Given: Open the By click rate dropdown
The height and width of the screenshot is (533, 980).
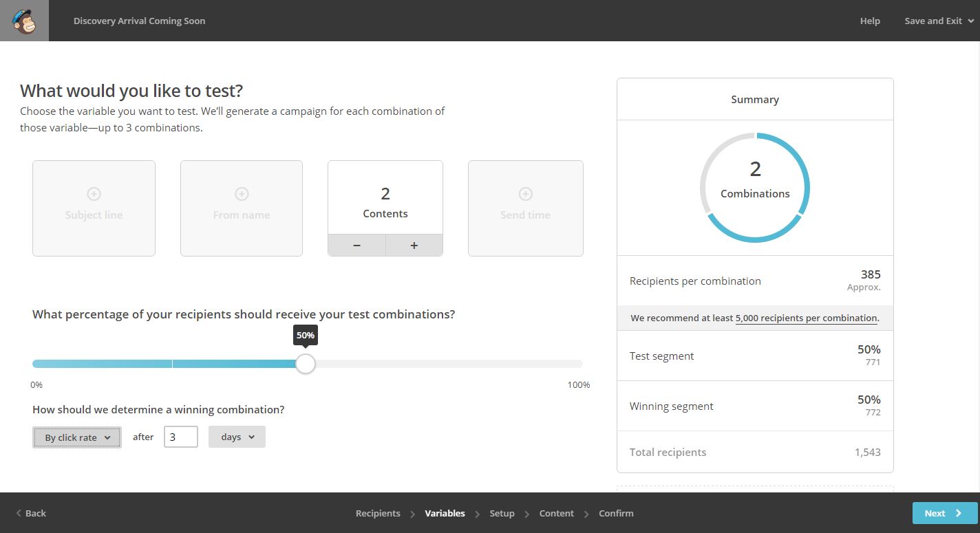Looking at the screenshot, I should click(77, 437).
